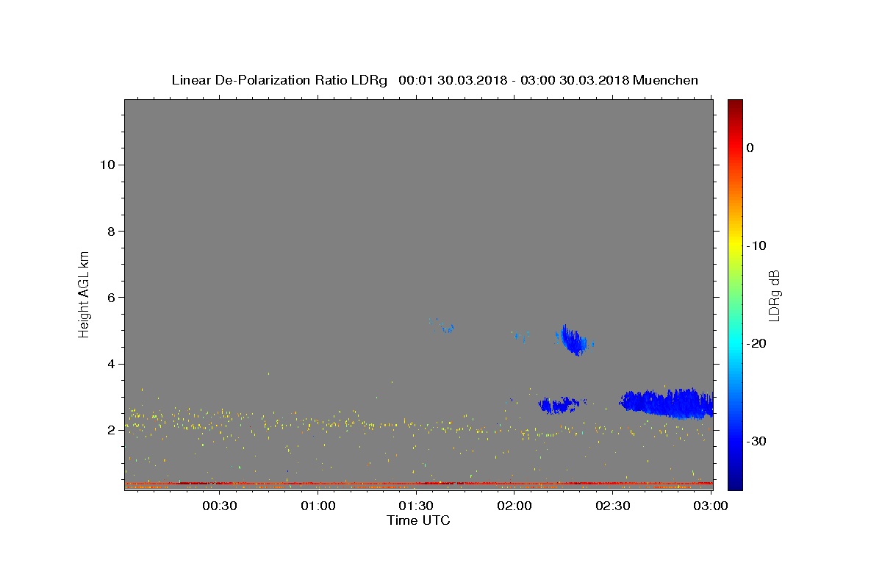Click the colorbar value 0
Image resolution: width=882 pixels, height=588 pixels.
(x=750, y=148)
